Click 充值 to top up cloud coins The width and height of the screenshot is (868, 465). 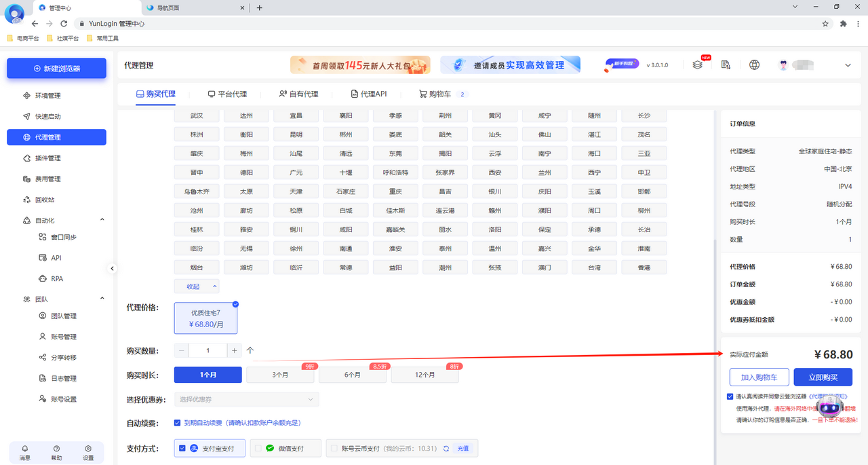(x=462, y=448)
